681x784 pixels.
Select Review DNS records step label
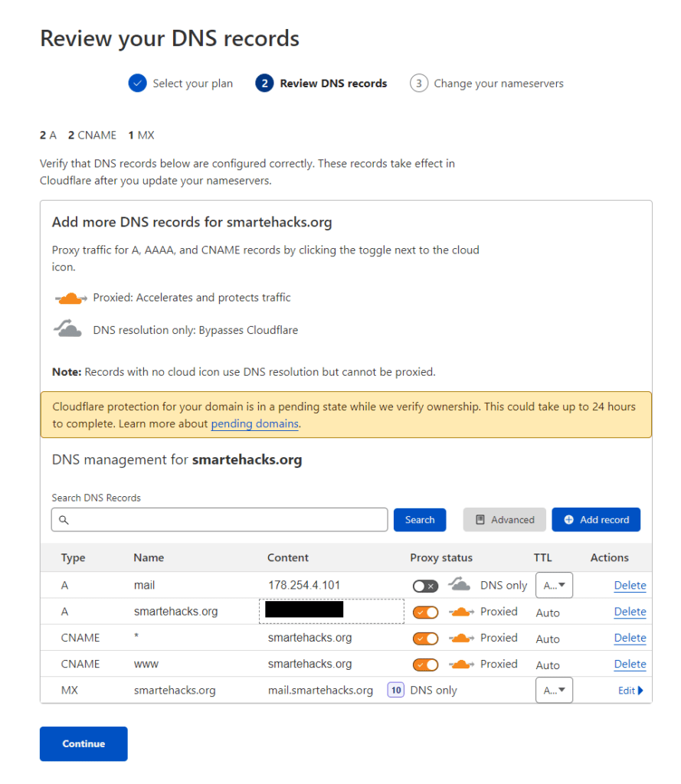333,83
